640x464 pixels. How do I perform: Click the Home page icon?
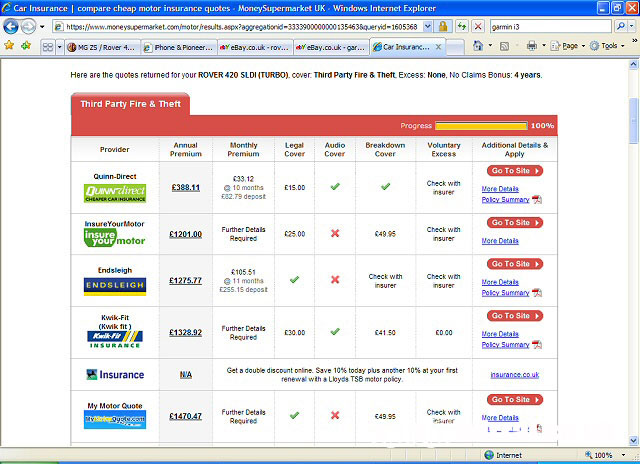pyautogui.click(x=478, y=45)
